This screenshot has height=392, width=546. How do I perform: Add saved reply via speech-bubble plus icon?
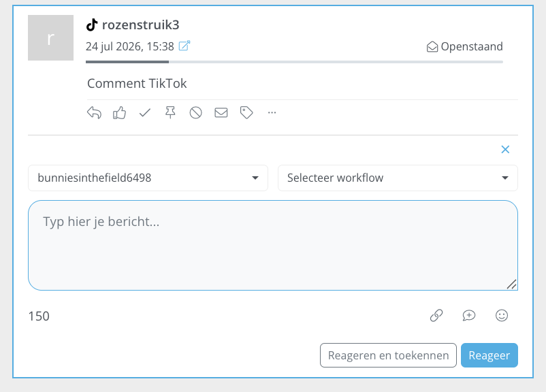(x=469, y=315)
